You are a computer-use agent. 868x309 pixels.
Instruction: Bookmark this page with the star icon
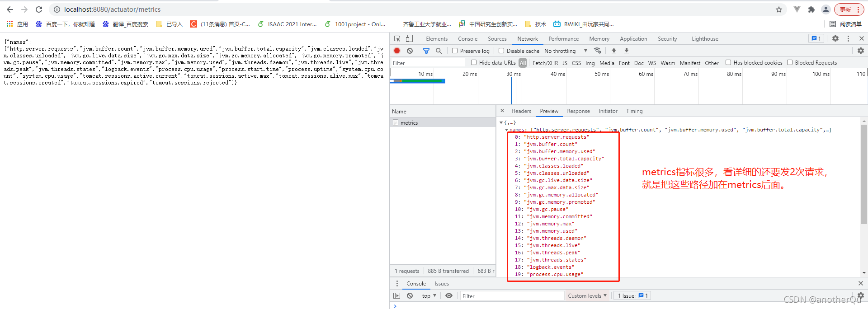pos(779,9)
